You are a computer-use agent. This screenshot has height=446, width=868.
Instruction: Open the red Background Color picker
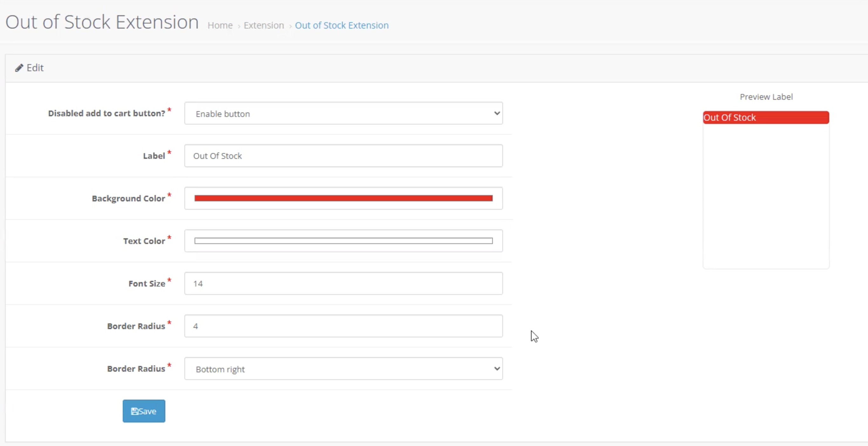click(343, 198)
